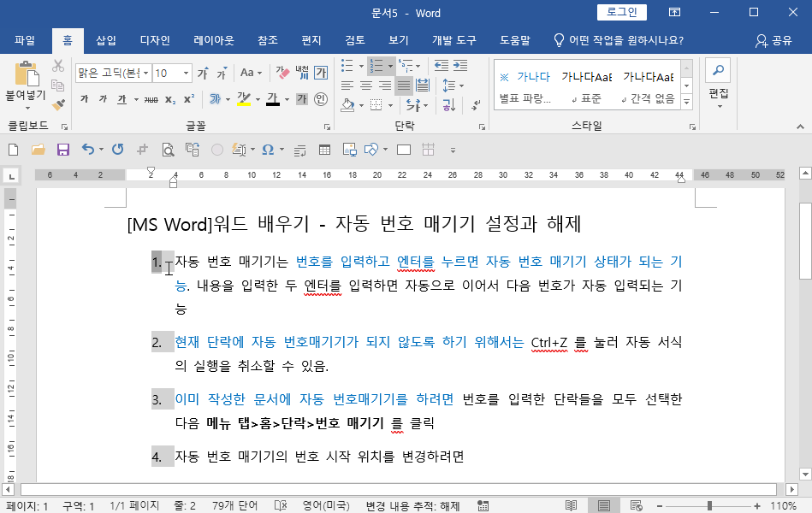Switch to the 참조 tab
This screenshot has width=812, height=513.
[x=268, y=40]
